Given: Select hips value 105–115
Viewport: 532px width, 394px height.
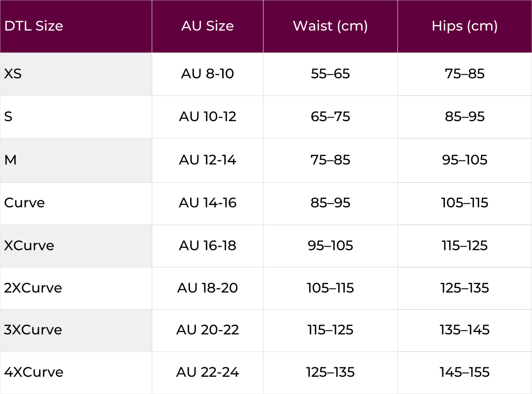Looking at the screenshot, I should point(465,203).
